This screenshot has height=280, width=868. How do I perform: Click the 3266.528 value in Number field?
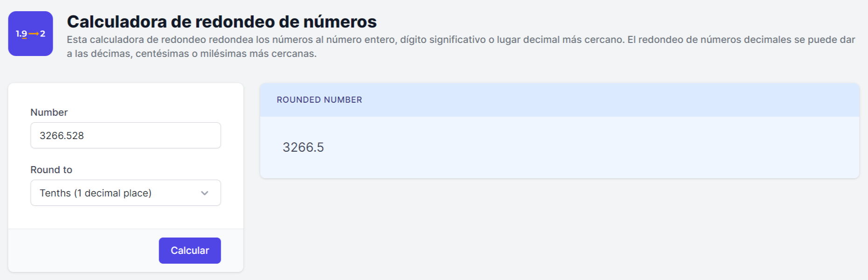pos(62,136)
